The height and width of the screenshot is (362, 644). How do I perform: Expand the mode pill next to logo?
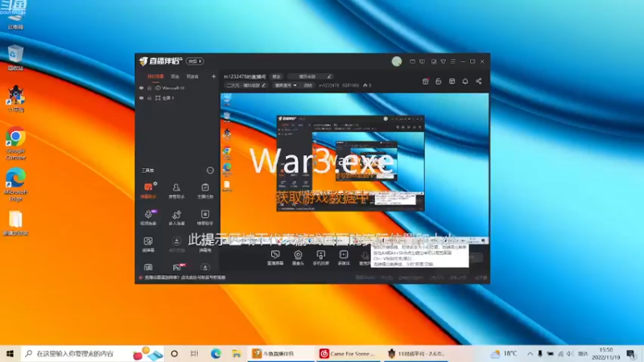pyautogui.click(x=195, y=61)
